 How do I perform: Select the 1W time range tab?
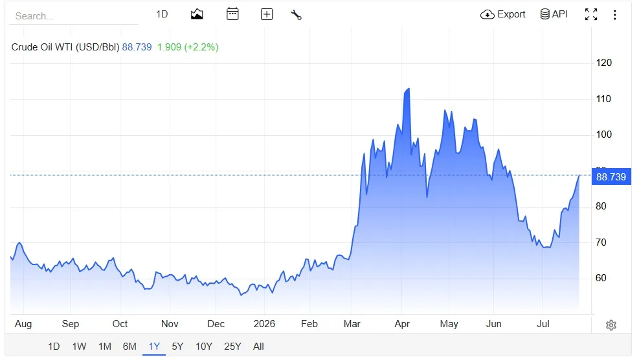(79, 347)
